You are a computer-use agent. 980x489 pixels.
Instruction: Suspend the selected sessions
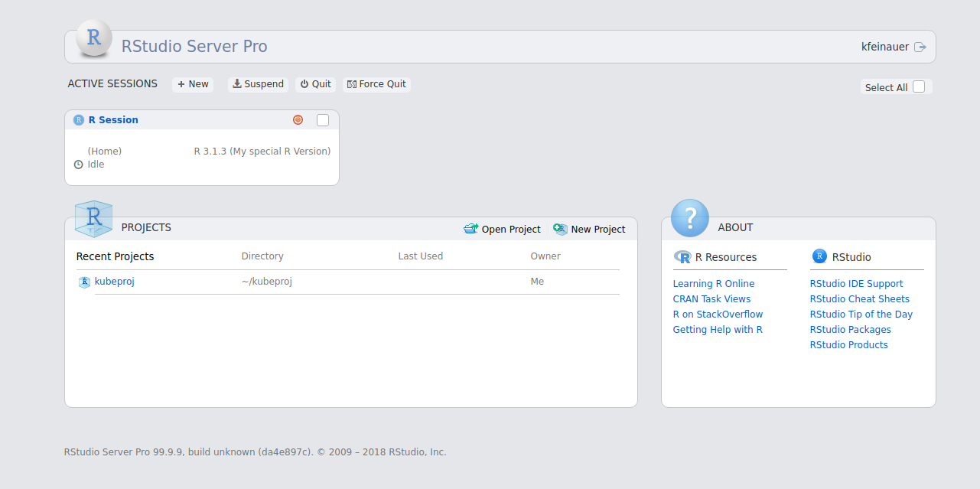tap(258, 84)
